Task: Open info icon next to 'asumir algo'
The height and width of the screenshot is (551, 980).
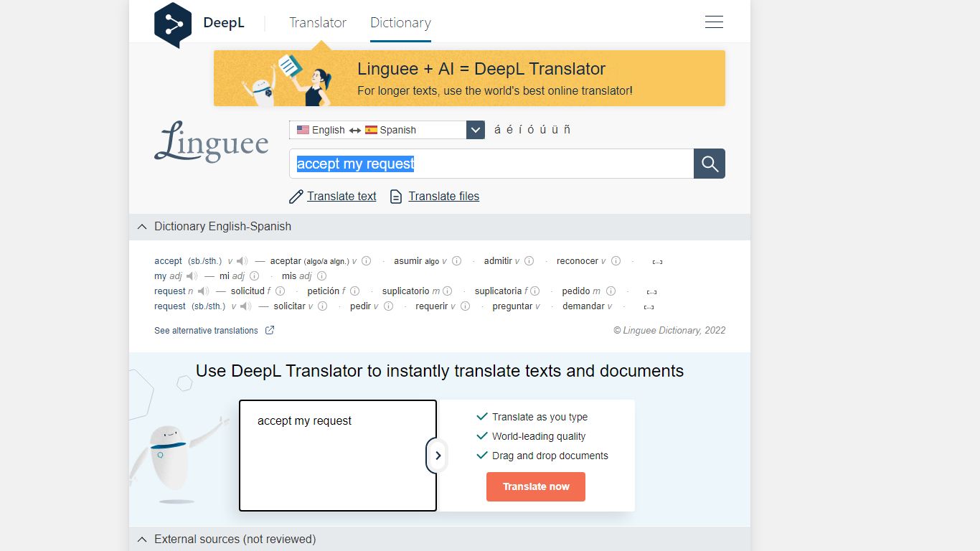Action: [456, 261]
